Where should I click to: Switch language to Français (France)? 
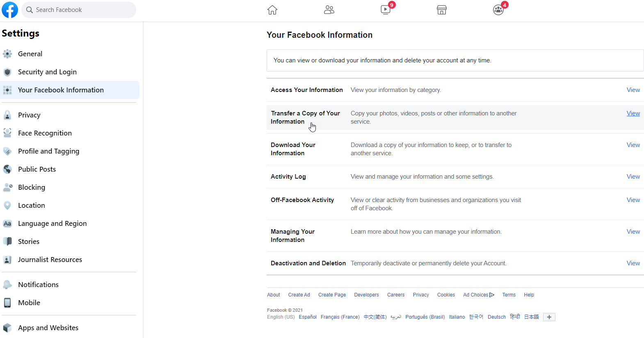click(340, 317)
